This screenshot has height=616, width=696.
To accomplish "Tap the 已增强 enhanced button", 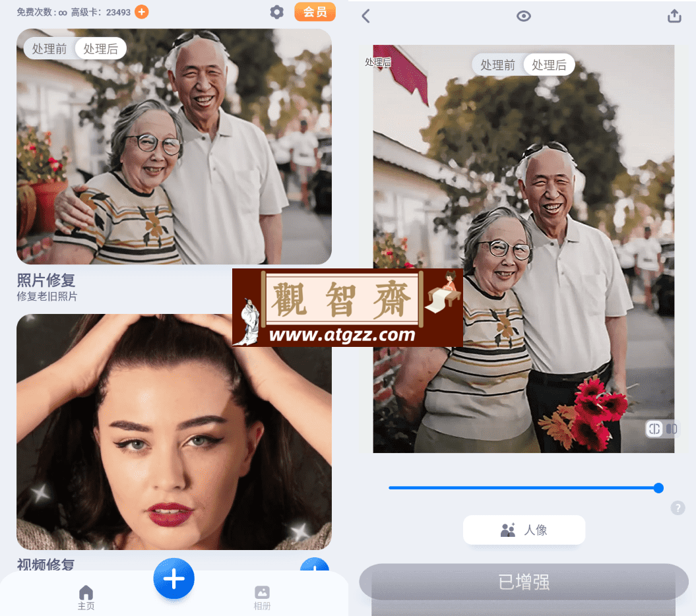I will [x=524, y=582].
